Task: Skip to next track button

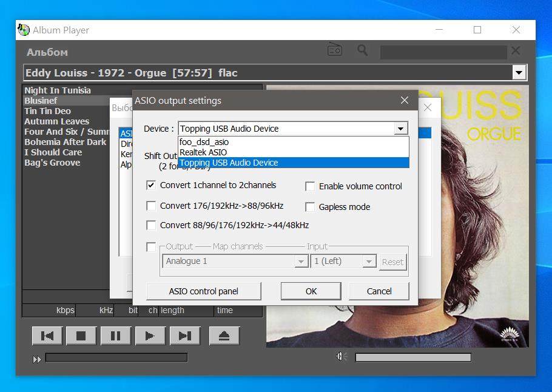Action: (x=185, y=336)
